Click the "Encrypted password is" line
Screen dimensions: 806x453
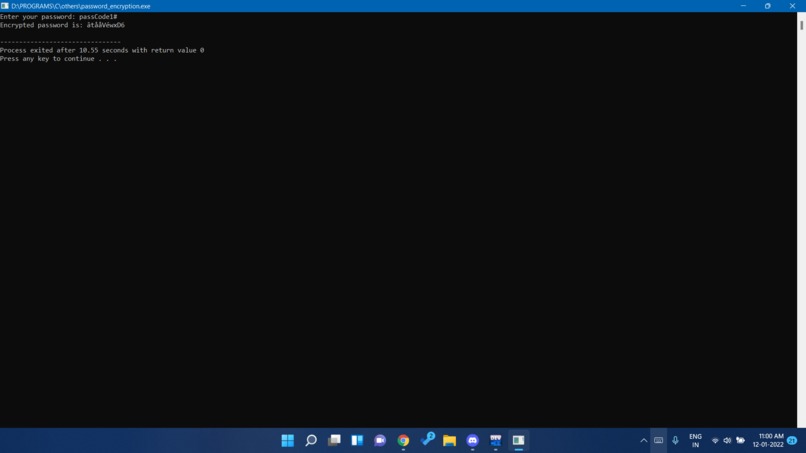62,25
